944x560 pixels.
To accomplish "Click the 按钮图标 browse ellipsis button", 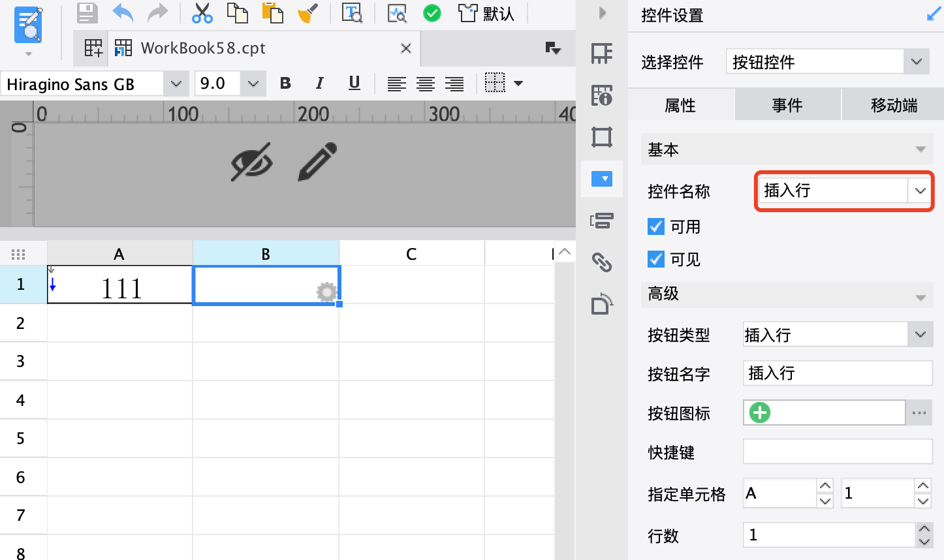I will (x=919, y=413).
